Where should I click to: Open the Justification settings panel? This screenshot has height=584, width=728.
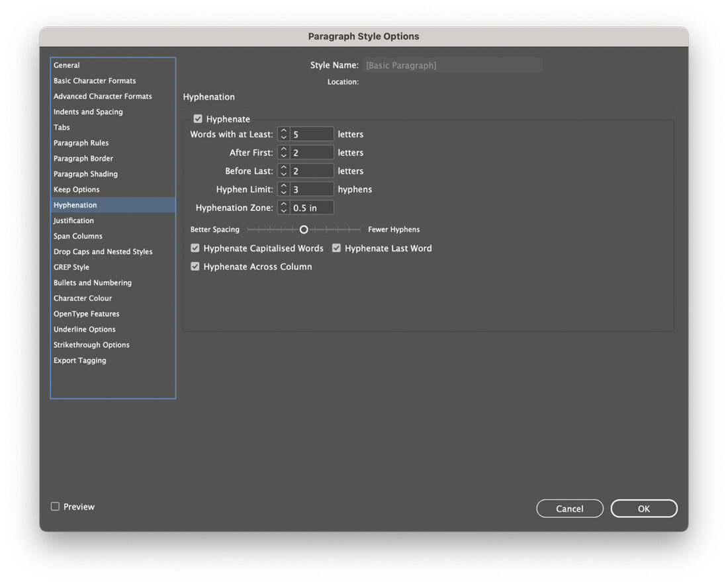click(x=73, y=220)
